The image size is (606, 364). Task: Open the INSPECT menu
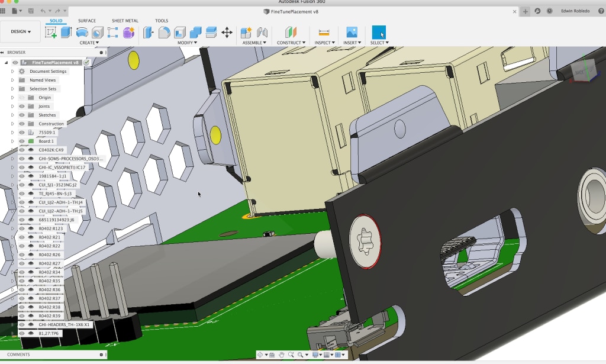[325, 43]
